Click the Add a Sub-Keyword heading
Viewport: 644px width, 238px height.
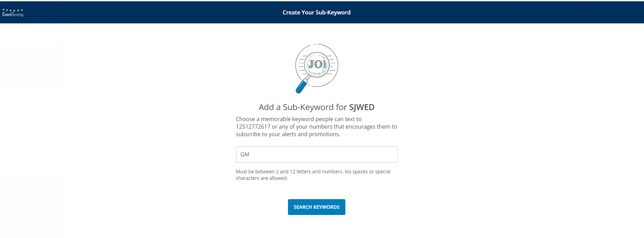click(x=316, y=107)
